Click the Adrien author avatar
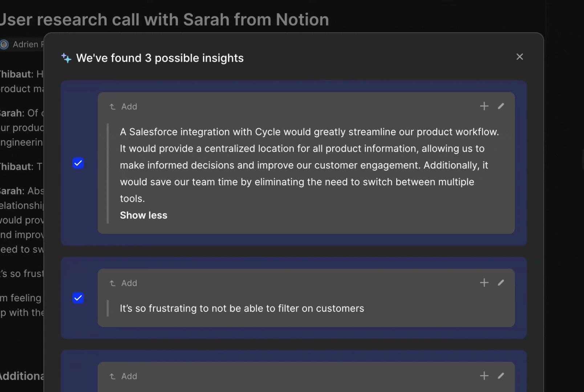Viewport: 584px width, 392px height. click(x=4, y=45)
